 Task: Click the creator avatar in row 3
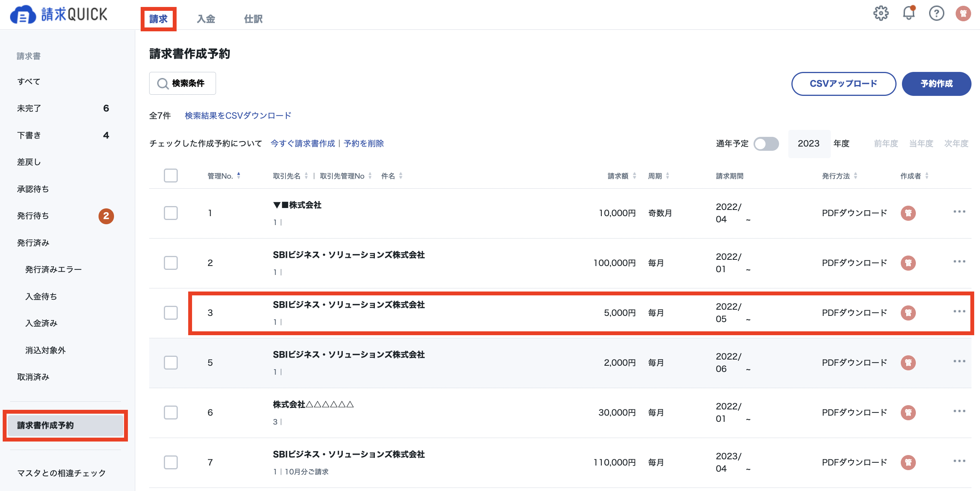point(908,313)
